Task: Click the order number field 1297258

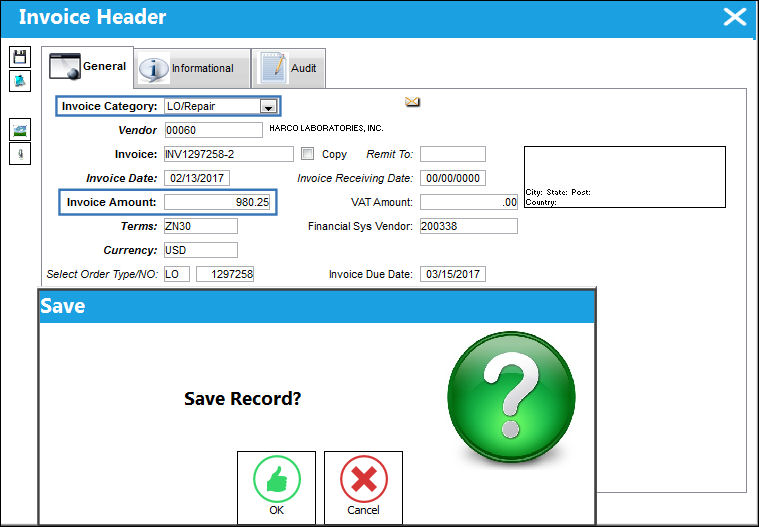Action: (225, 274)
